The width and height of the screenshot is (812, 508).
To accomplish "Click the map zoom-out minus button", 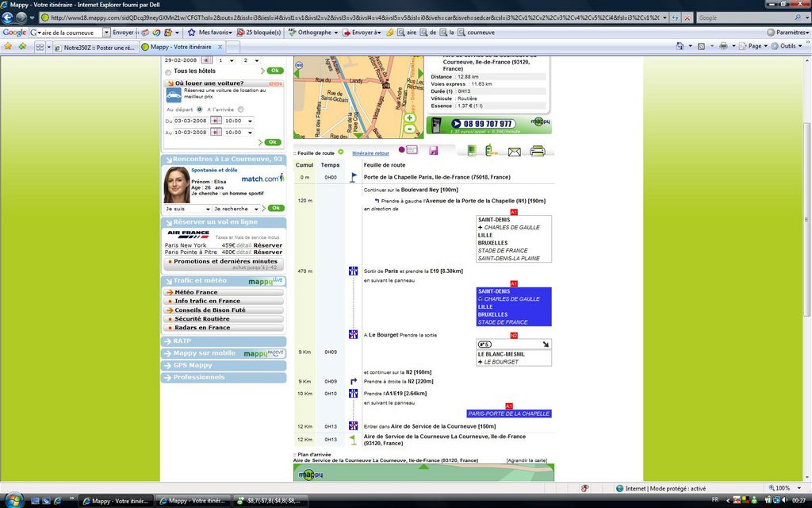I will click(409, 129).
